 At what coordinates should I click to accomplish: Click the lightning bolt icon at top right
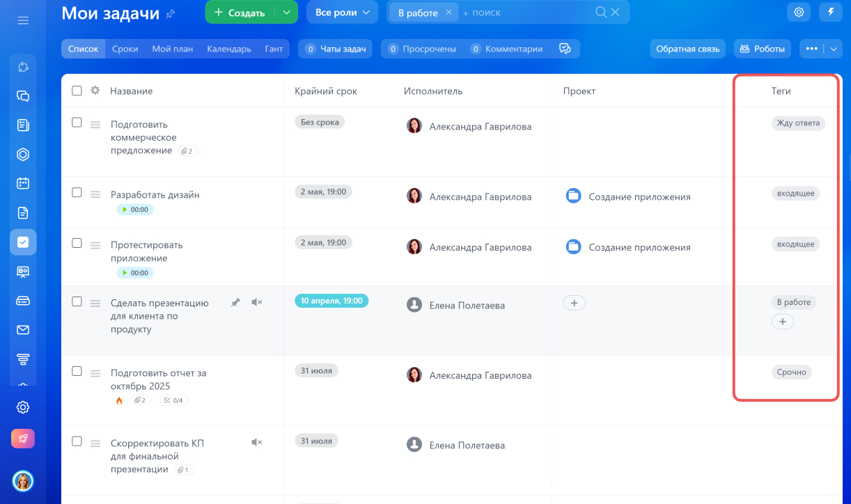(x=831, y=12)
